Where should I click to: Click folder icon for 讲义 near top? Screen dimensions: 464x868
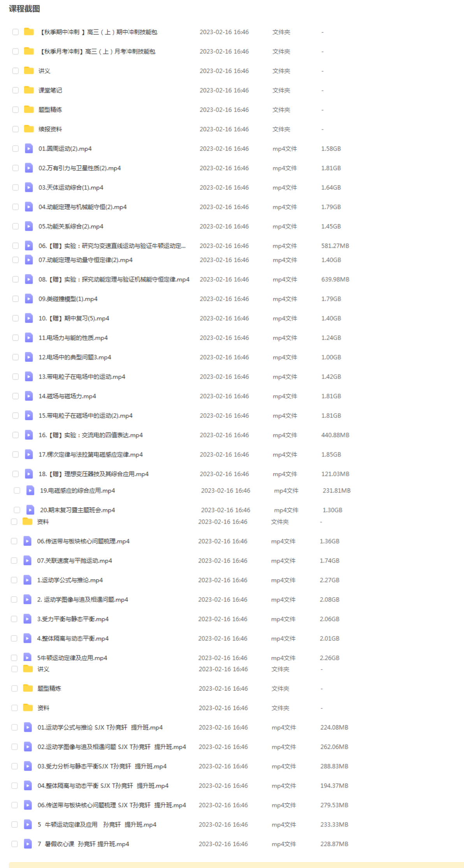click(x=29, y=70)
